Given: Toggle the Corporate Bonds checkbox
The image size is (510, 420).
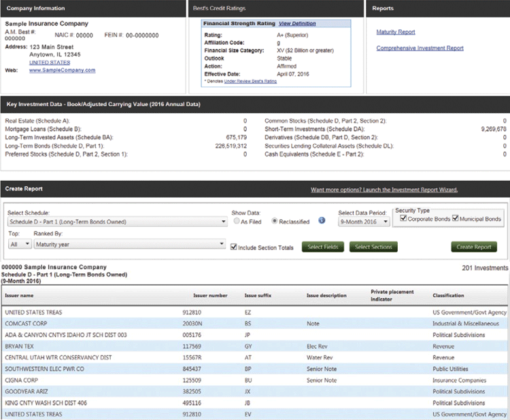Looking at the screenshot, I should pos(403,217).
